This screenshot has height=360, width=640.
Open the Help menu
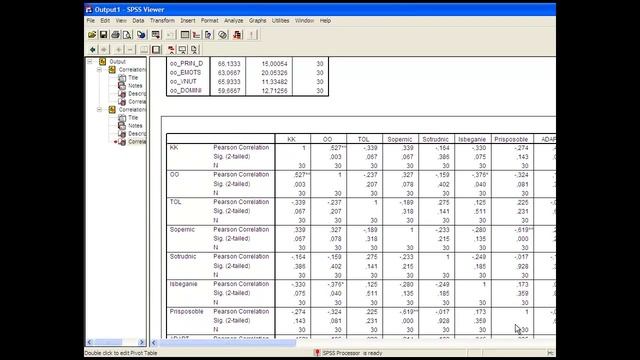325,20
